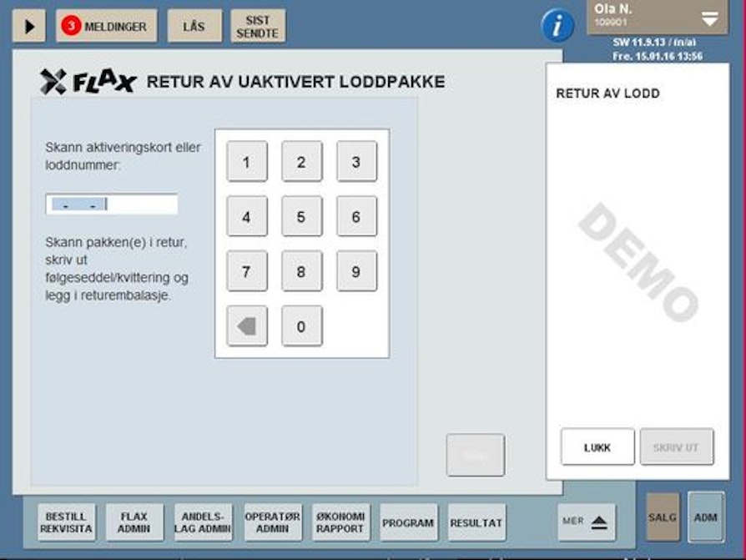The height and width of the screenshot is (560, 746).
Task: Click the LÅS button
Action: pyautogui.click(x=194, y=27)
